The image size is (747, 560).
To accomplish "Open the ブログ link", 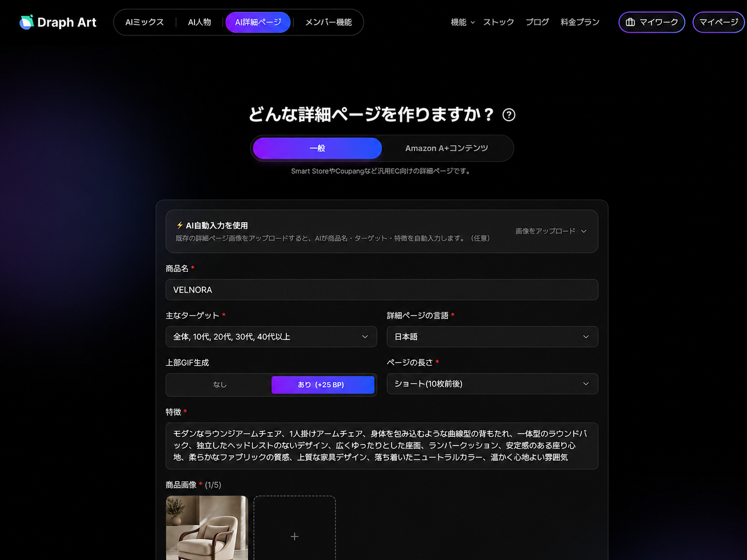I will point(537,22).
